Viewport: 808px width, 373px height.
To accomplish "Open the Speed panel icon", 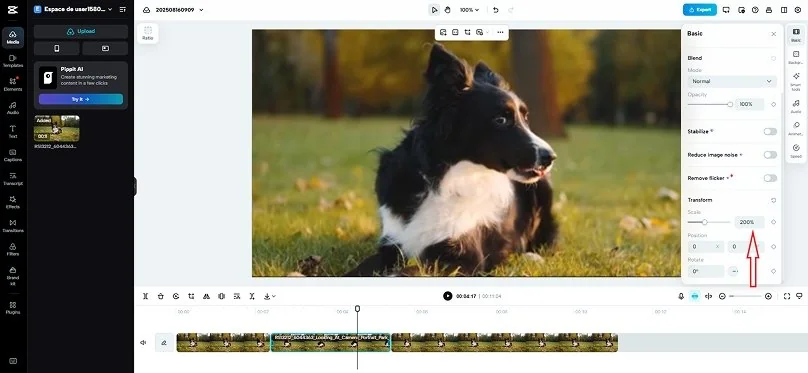I will point(796,150).
